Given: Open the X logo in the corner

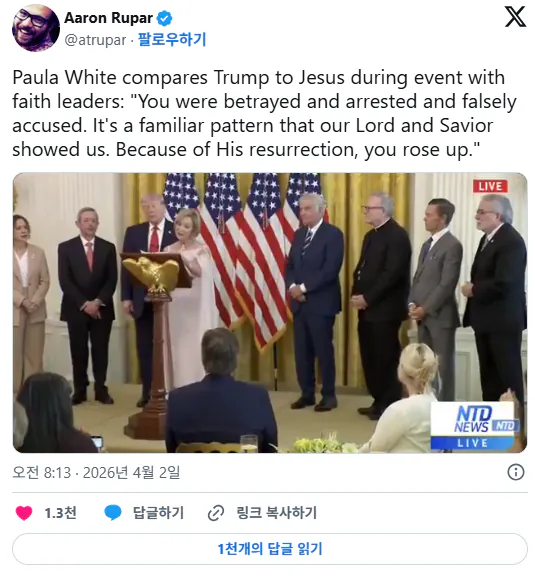Looking at the screenshot, I should pos(515,17).
